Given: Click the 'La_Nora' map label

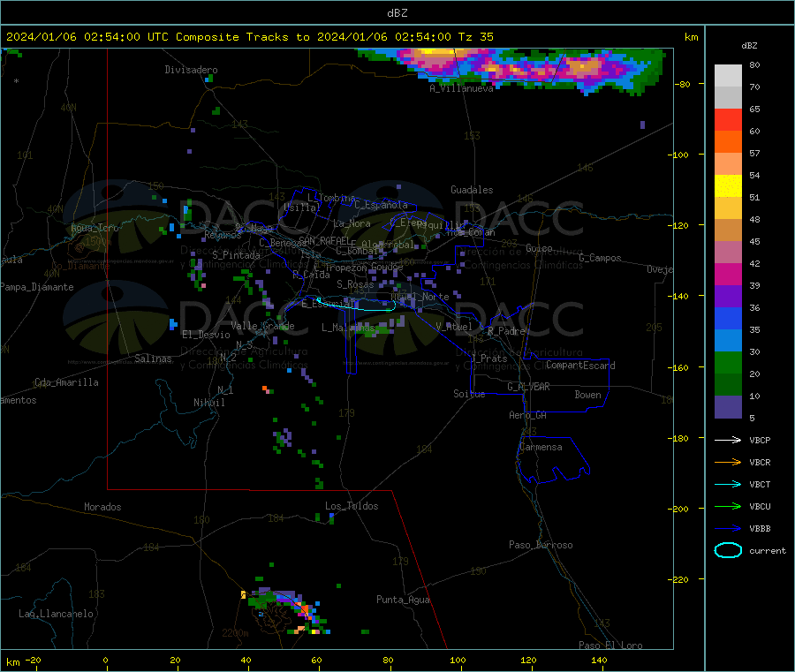Looking at the screenshot, I should pyautogui.click(x=352, y=223).
